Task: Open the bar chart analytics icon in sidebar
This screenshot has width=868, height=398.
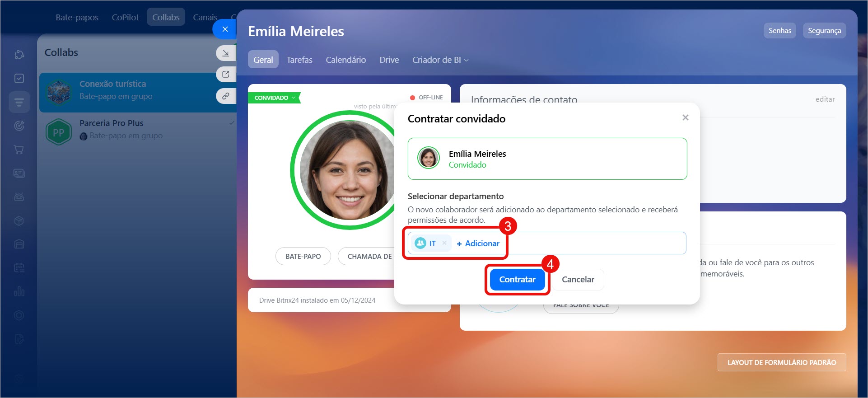Action: (x=19, y=291)
